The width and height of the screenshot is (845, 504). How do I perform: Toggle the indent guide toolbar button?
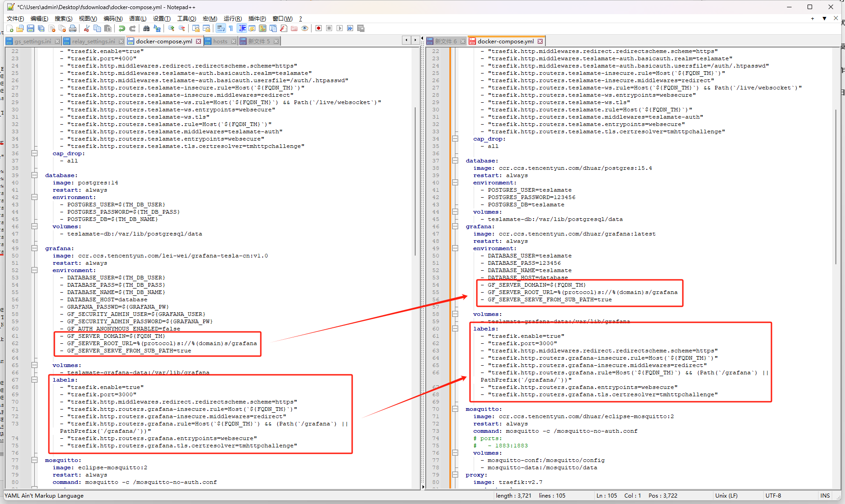click(242, 28)
